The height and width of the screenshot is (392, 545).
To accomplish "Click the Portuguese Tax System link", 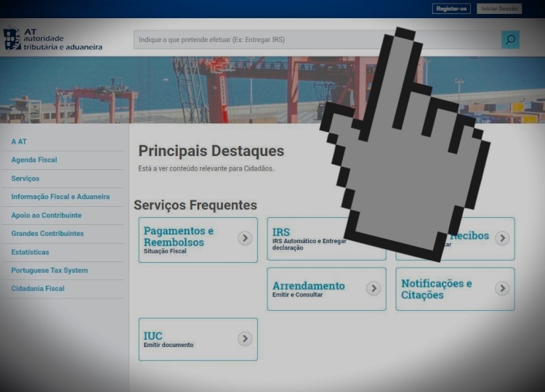I will tap(49, 271).
